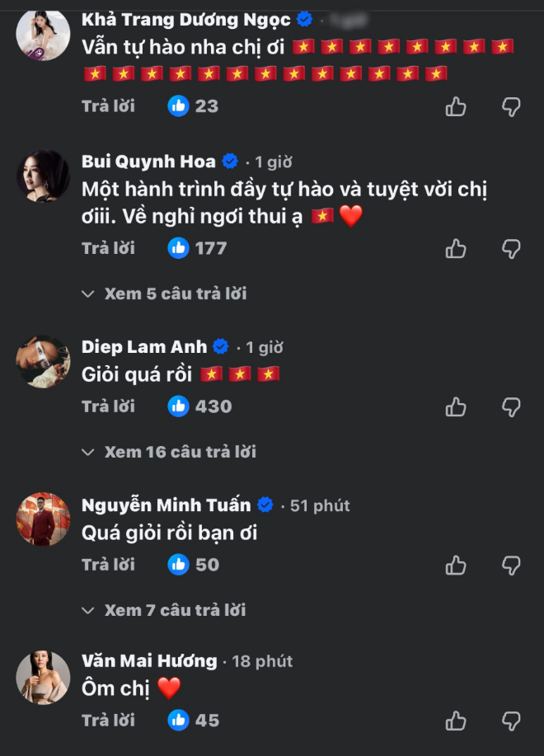Image resolution: width=544 pixels, height=756 pixels.
Task: Click the verified badge beside Diep Lam Anh
Action: [218, 347]
